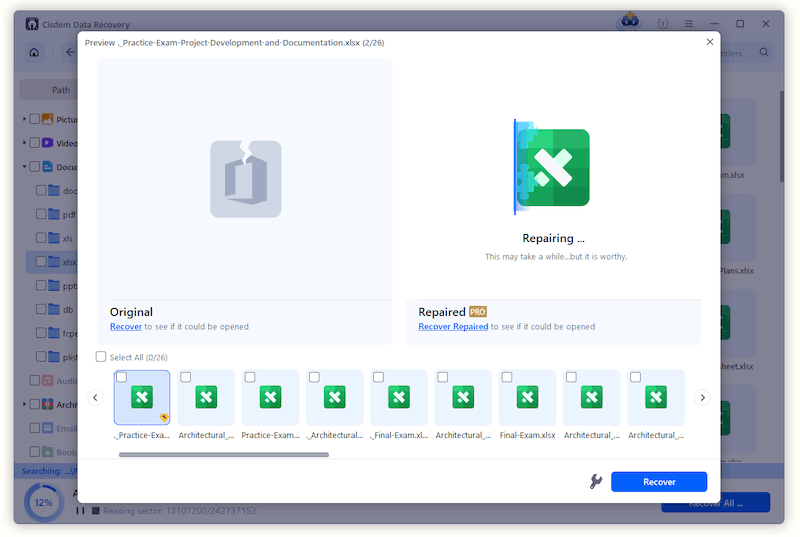
Task: Click the main window vertical scrollbar
Action: [781, 137]
